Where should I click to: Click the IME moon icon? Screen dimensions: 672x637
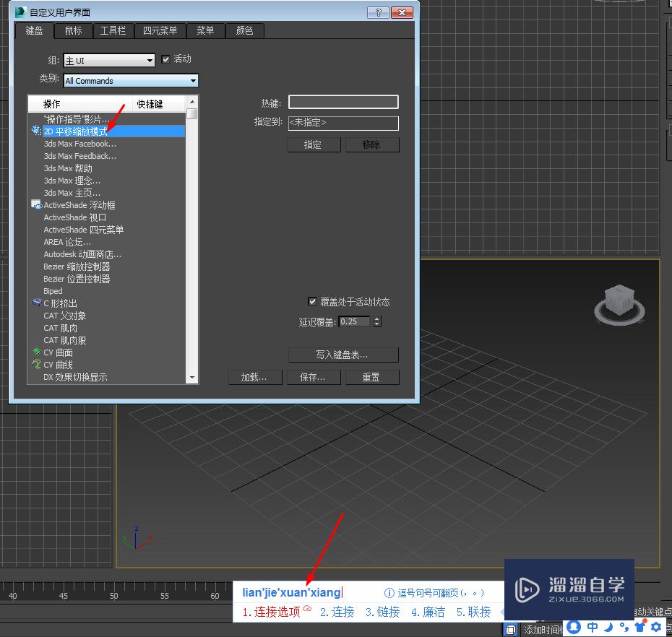[608, 627]
